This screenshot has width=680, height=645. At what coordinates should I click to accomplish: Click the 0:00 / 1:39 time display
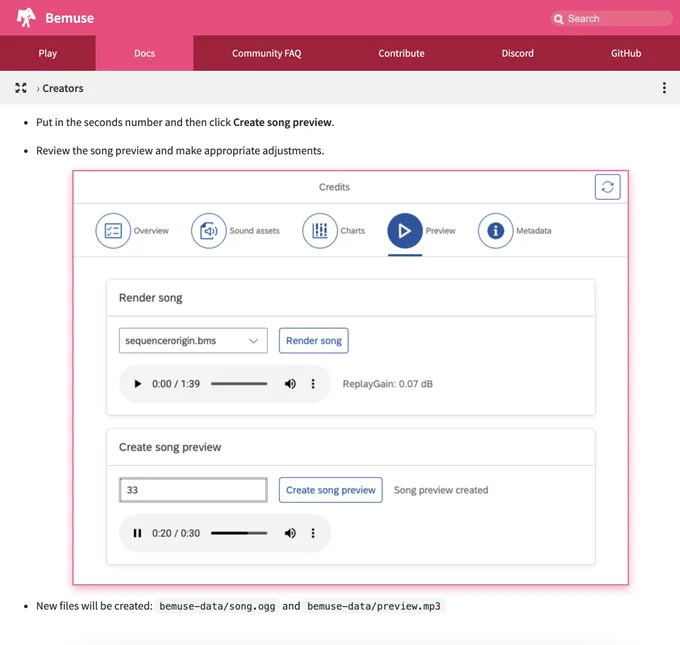pos(176,384)
